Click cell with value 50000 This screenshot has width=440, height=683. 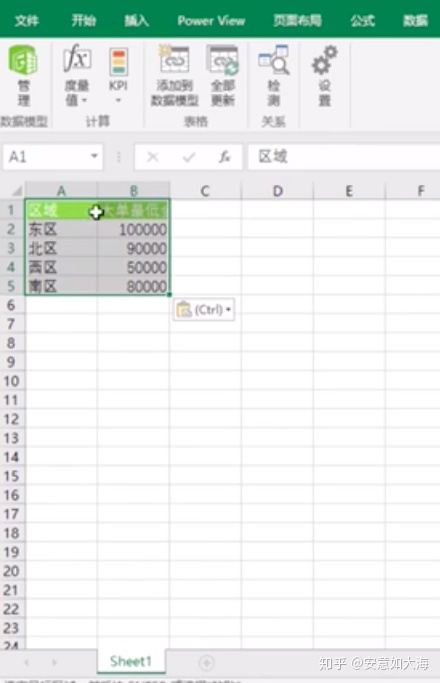coord(133,267)
